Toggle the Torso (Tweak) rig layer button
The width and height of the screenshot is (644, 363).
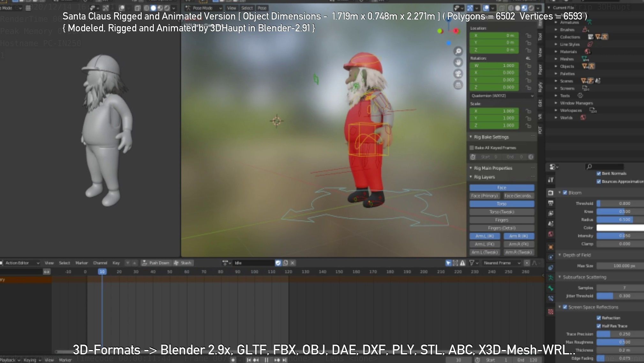tap(502, 212)
